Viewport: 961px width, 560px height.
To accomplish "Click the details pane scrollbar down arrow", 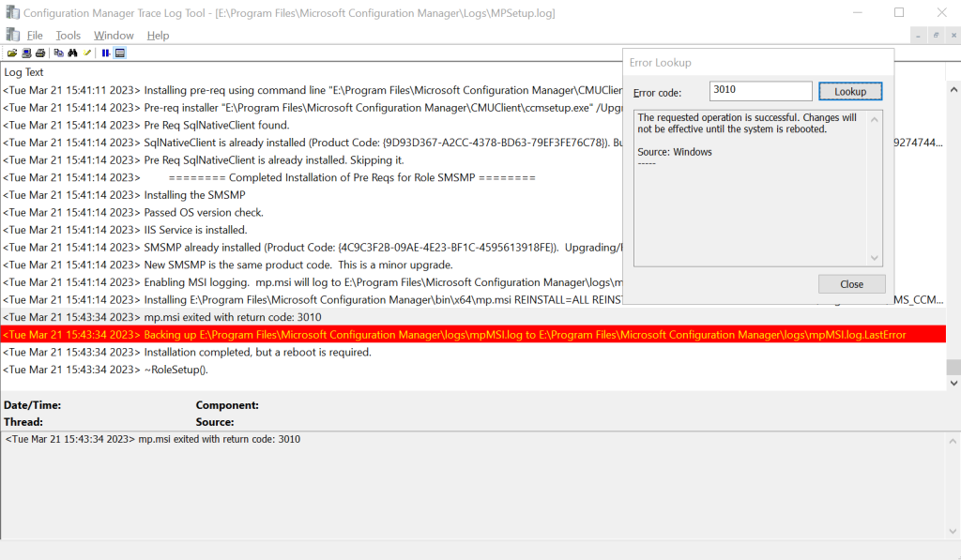I will tap(953, 531).
